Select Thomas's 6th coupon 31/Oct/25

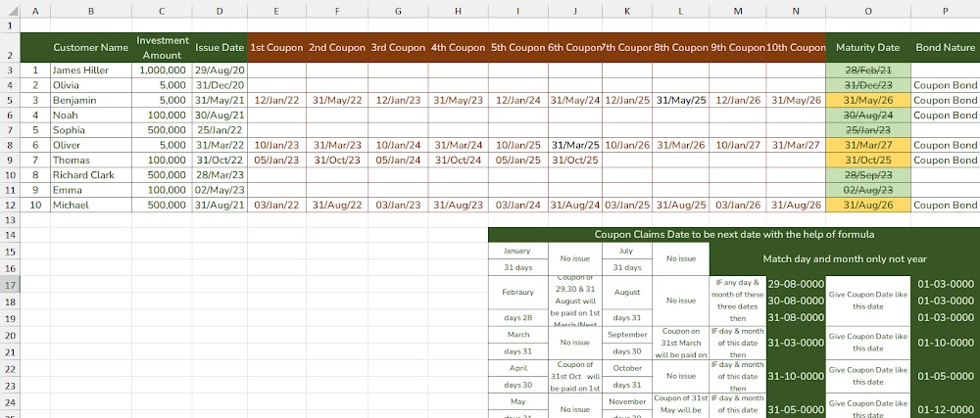coord(575,160)
